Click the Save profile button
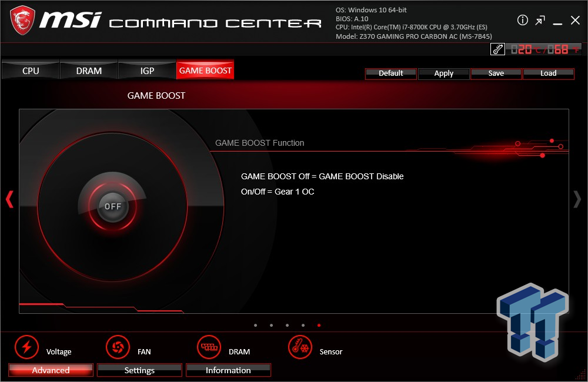 [x=496, y=73]
